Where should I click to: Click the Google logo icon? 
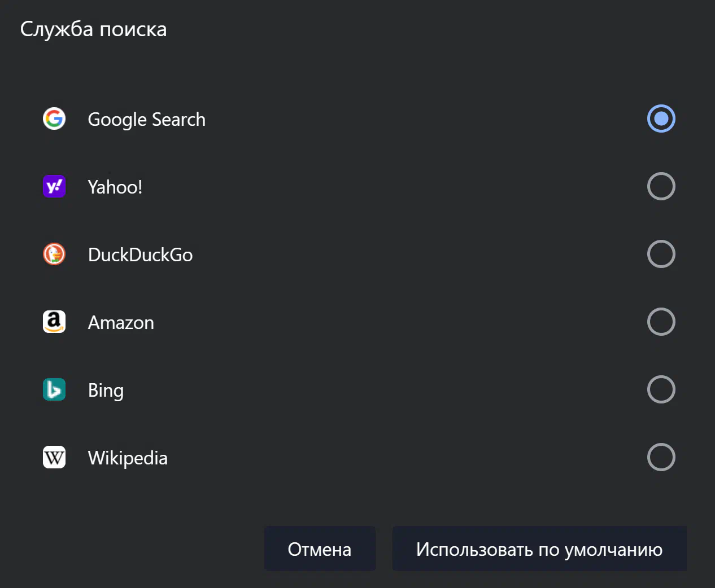(x=54, y=119)
